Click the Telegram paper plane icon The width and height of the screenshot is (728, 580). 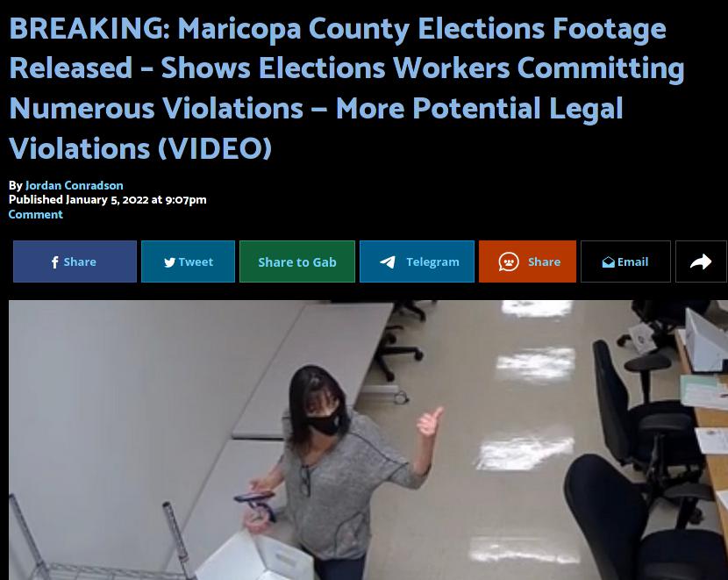coord(387,262)
